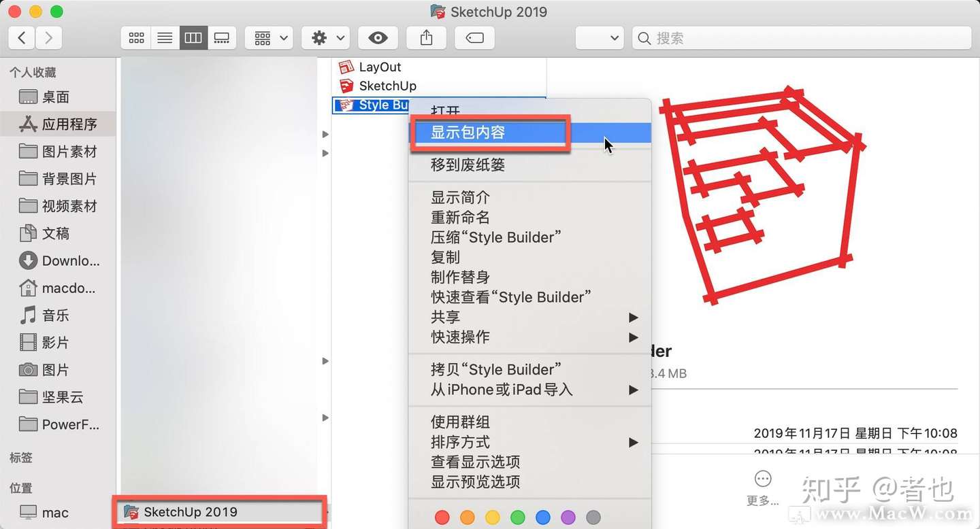Apply the purple tag color
Image resolution: width=980 pixels, height=529 pixels.
568,518
